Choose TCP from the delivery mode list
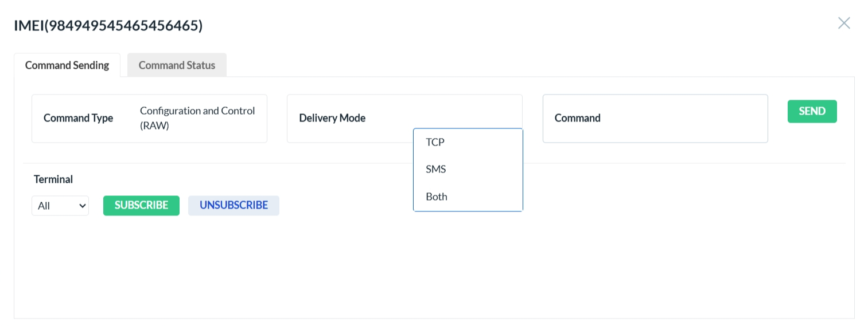This screenshot has height=326, width=868. click(435, 142)
